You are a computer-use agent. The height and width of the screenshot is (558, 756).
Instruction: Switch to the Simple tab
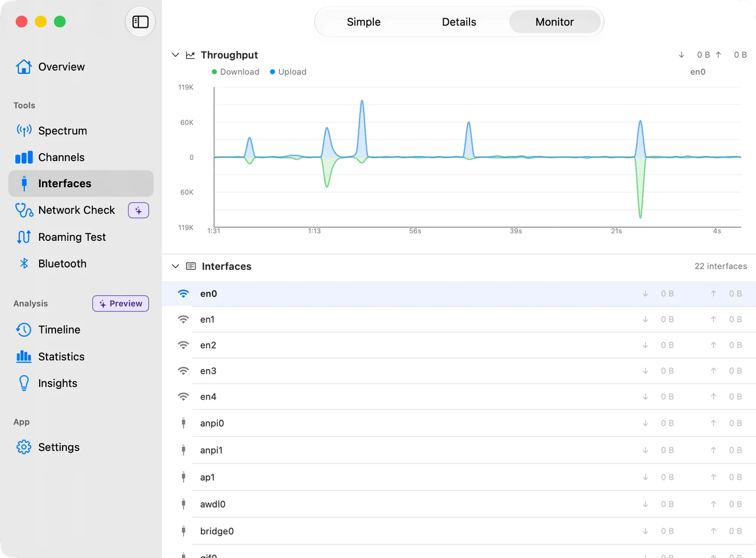364,22
